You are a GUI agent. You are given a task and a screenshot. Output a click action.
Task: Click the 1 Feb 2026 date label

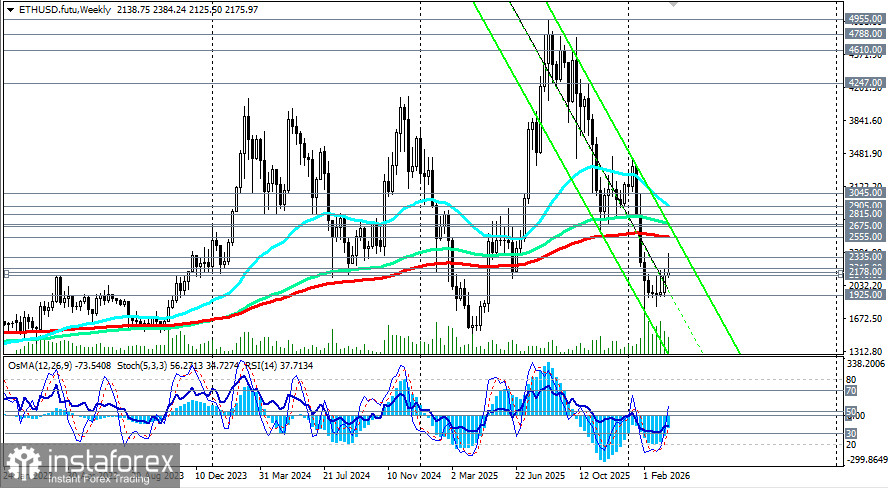pos(667,476)
